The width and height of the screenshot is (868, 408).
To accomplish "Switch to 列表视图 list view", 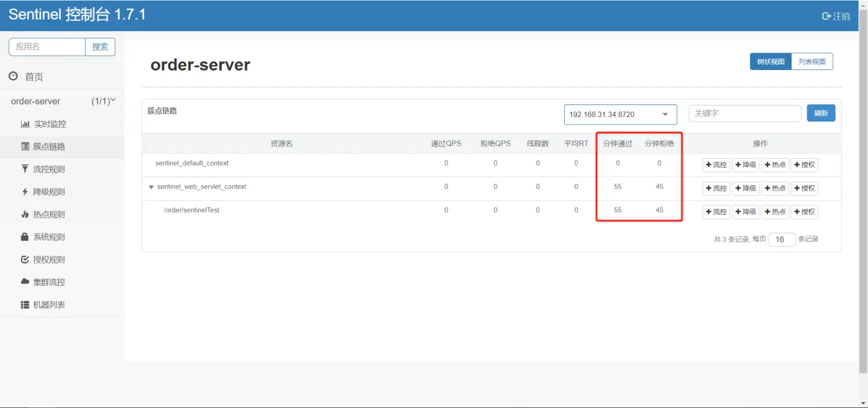I will point(812,61).
